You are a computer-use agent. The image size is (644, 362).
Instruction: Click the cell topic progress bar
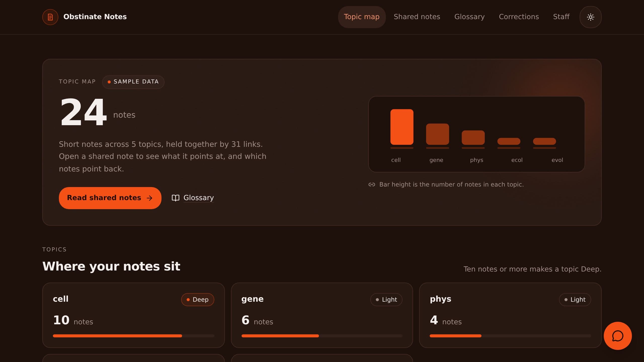tap(133, 336)
